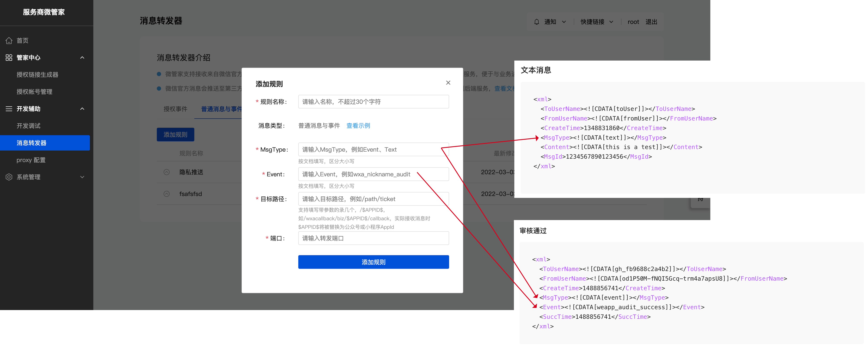Click the home icon beside 首页

(9, 41)
